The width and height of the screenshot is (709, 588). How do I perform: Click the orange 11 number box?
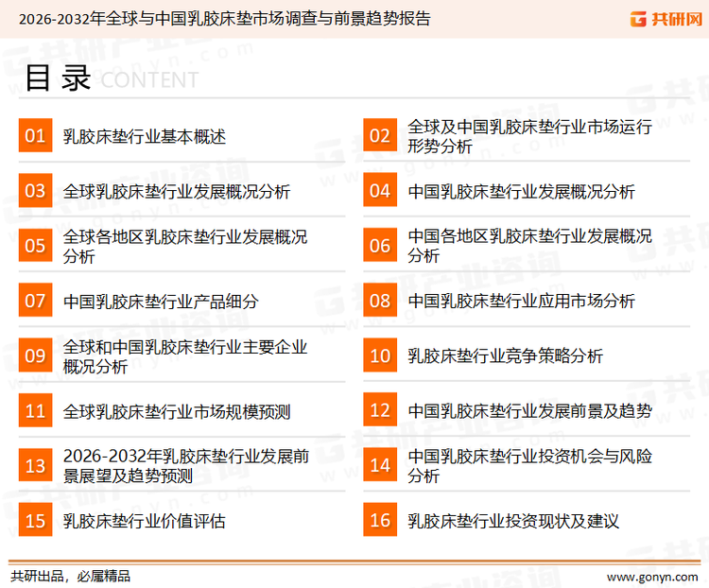35,410
